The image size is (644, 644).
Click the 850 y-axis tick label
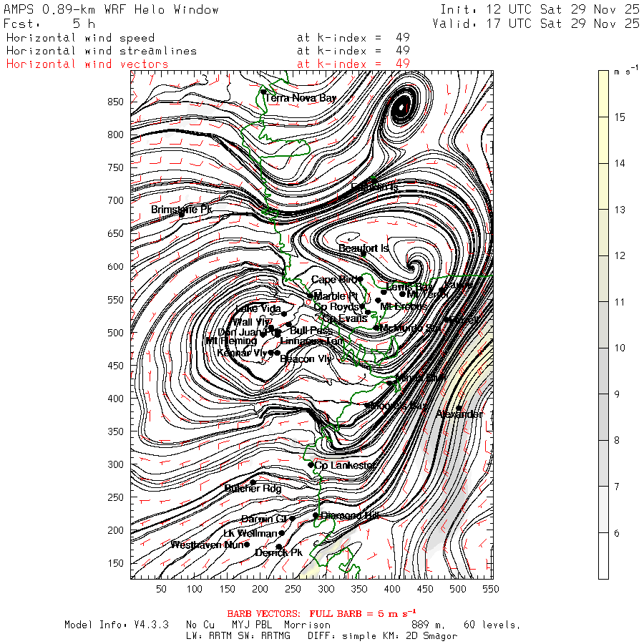[x=115, y=102]
